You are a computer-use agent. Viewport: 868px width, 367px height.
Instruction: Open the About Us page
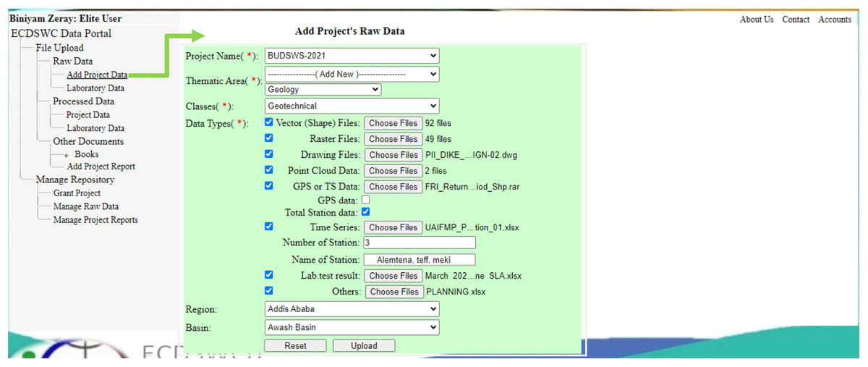pos(757,20)
